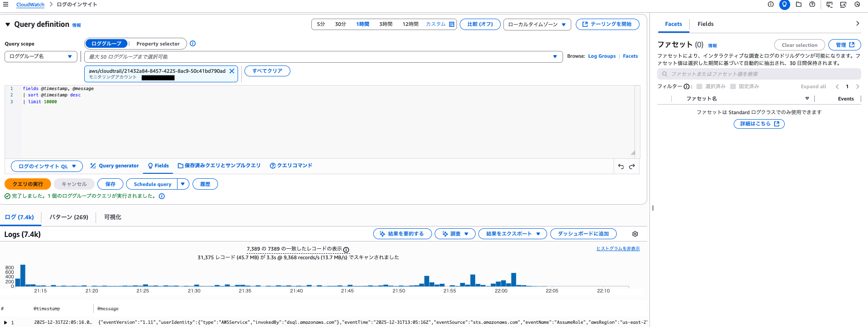Switch to the Facets panel tab
868x327 pixels.
[x=673, y=24]
